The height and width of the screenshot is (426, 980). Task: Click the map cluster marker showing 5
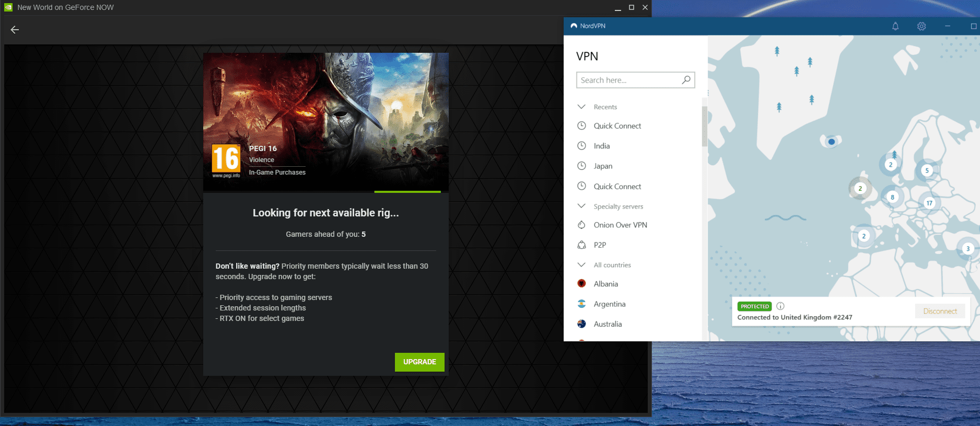pyautogui.click(x=927, y=170)
